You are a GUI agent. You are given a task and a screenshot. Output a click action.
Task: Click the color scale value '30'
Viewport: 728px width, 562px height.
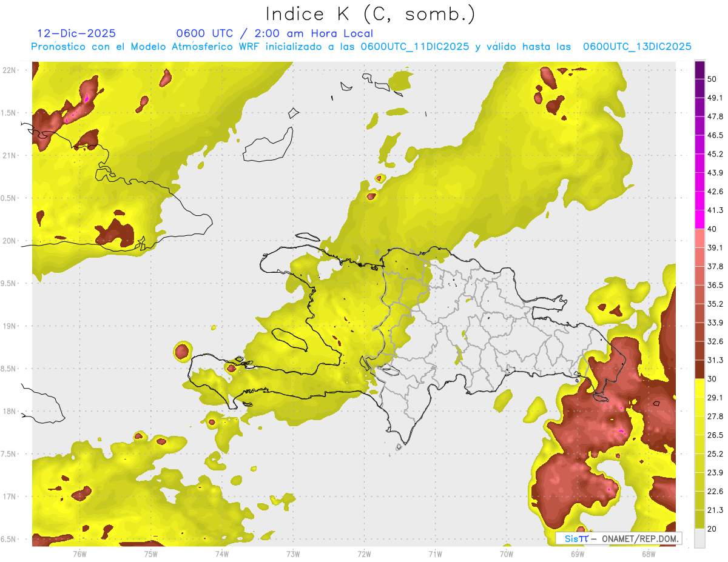[713, 379]
